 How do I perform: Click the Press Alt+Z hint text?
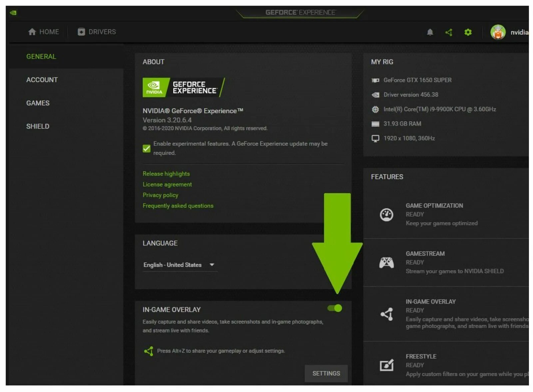(221, 351)
